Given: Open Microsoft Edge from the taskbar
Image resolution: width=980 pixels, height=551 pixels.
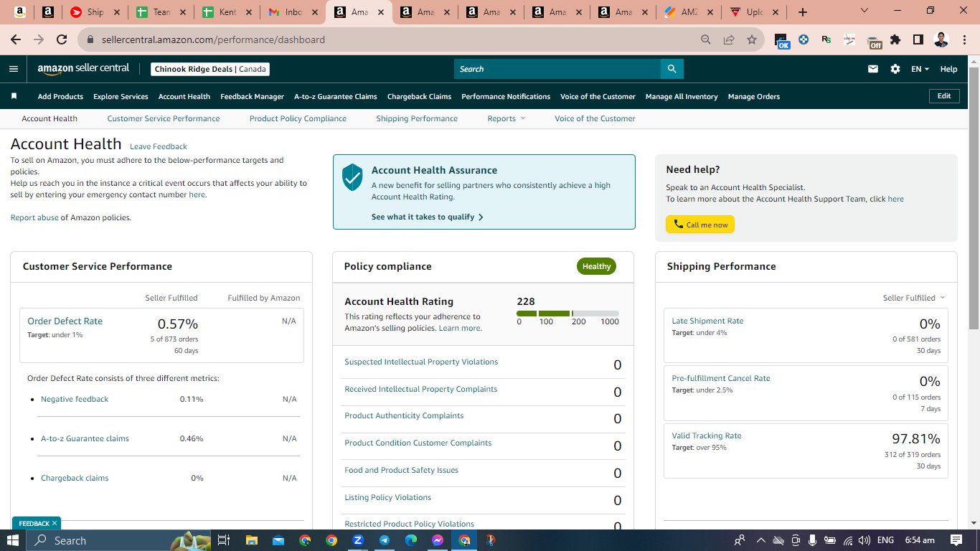Looking at the screenshot, I should coord(411,540).
